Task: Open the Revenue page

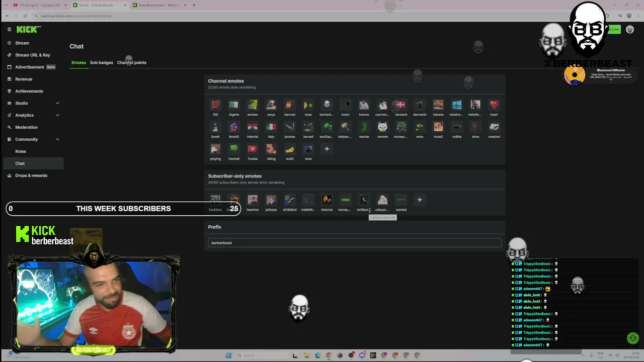Action: [24, 79]
